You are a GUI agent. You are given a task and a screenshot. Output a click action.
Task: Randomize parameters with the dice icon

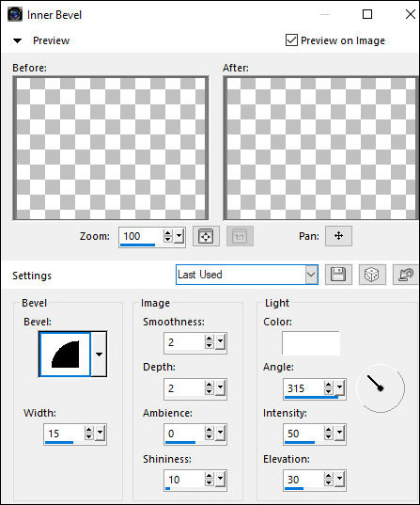(x=372, y=275)
